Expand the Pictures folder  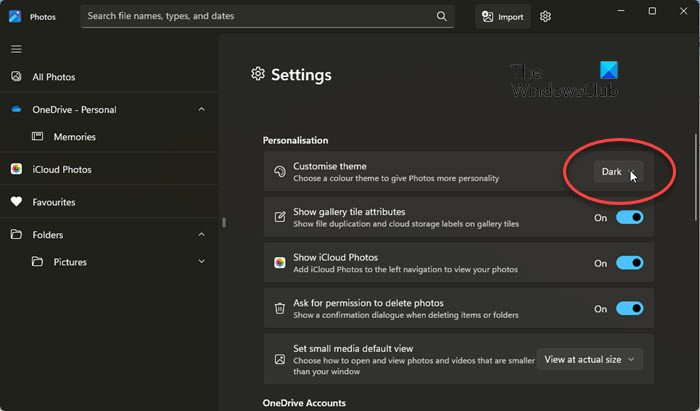point(201,262)
